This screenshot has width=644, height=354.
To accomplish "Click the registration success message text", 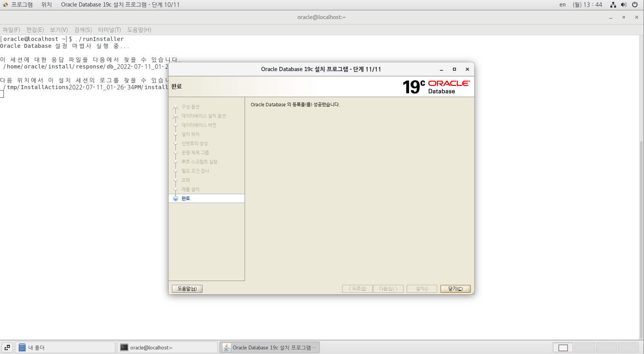I will [295, 105].
